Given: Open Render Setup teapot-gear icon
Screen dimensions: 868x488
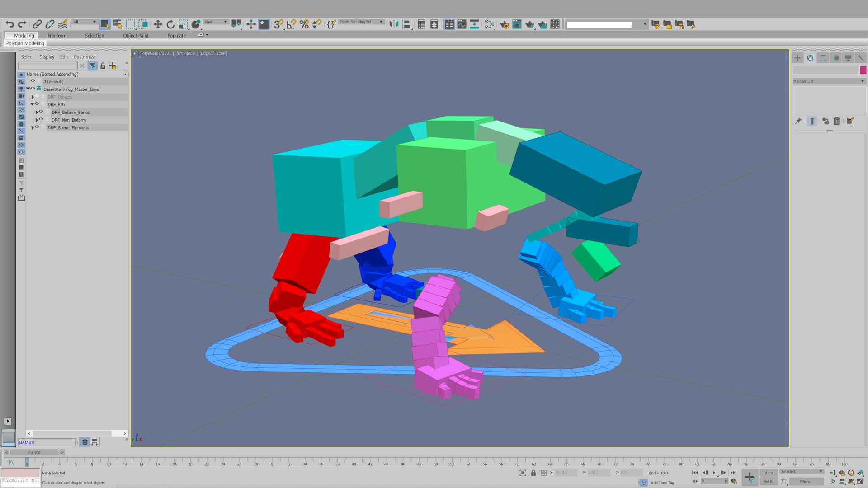Looking at the screenshot, I should [504, 24].
